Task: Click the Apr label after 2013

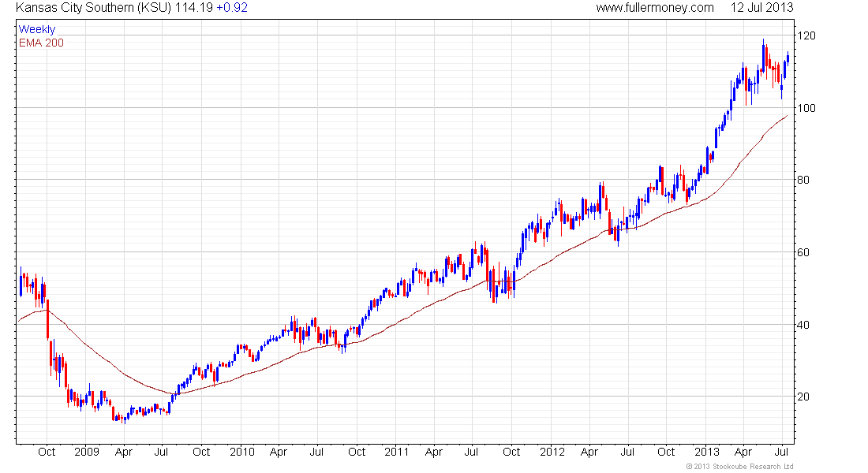Action: (x=743, y=452)
